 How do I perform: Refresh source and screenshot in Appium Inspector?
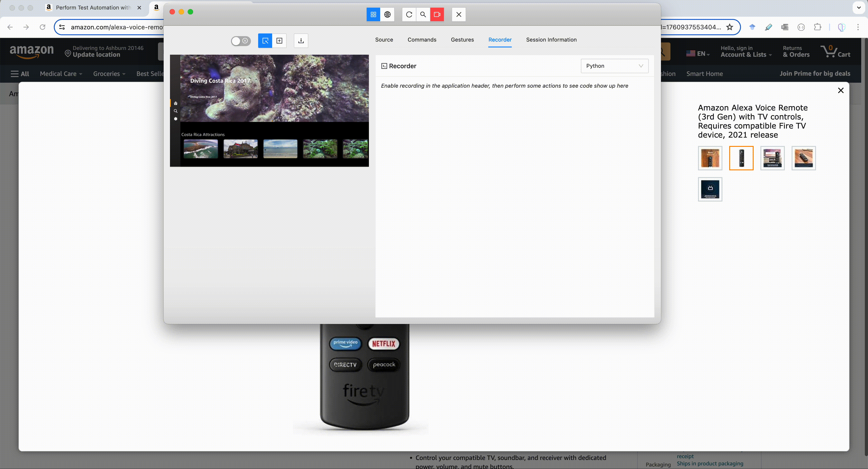(409, 14)
